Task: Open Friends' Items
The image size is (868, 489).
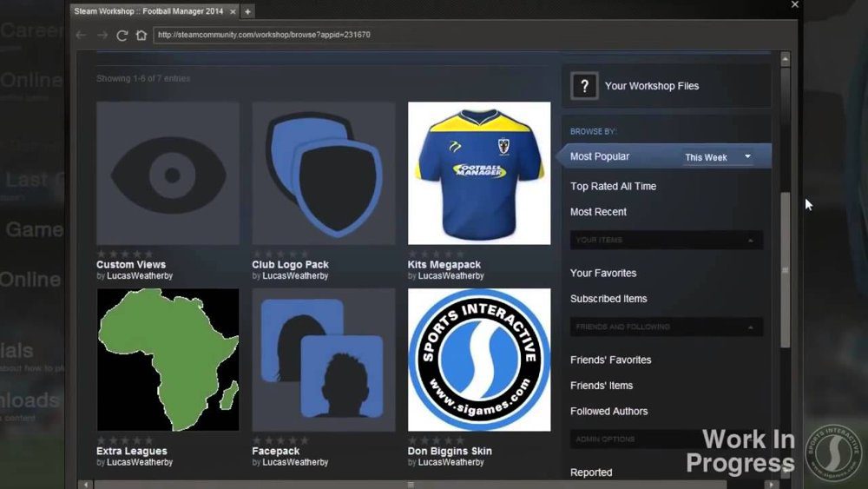Action: pos(602,386)
